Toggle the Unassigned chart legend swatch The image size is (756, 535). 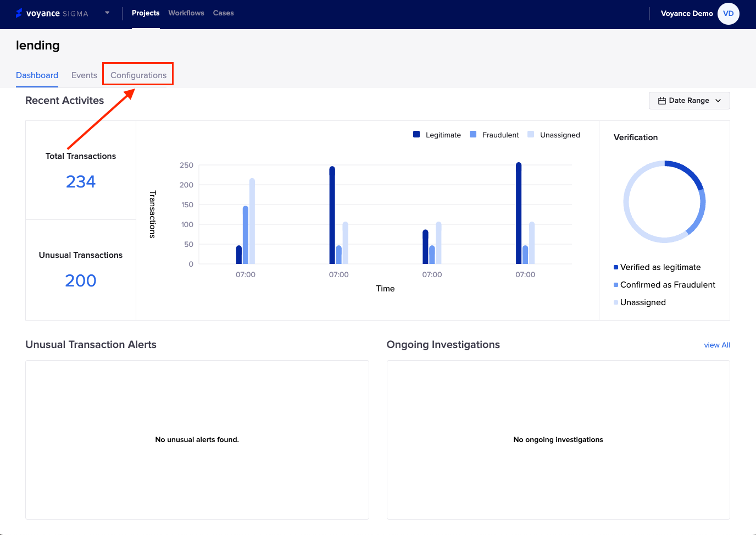pos(531,134)
